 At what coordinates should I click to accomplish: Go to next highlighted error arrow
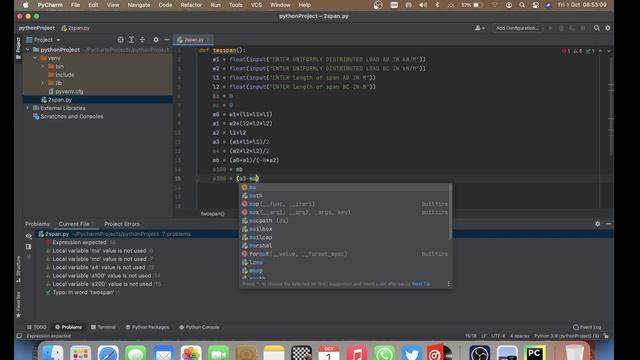point(609,51)
